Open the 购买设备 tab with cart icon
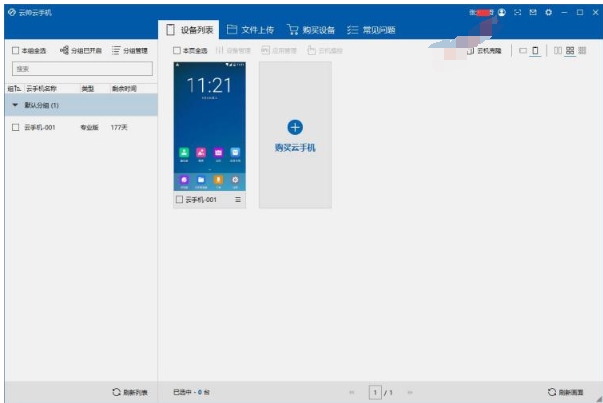The width and height of the screenshot is (603, 403). (x=312, y=30)
